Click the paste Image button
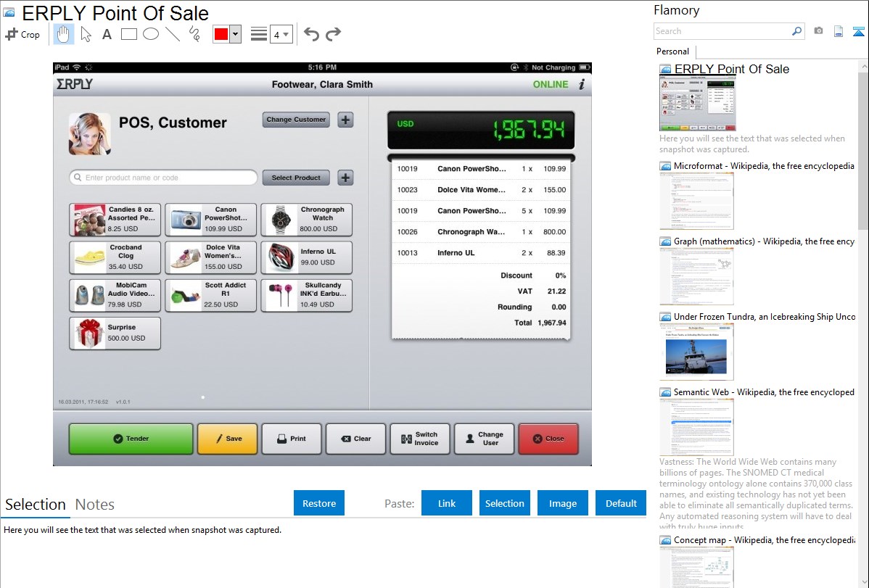This screenshot has width=869, height=588. [562, 503]
